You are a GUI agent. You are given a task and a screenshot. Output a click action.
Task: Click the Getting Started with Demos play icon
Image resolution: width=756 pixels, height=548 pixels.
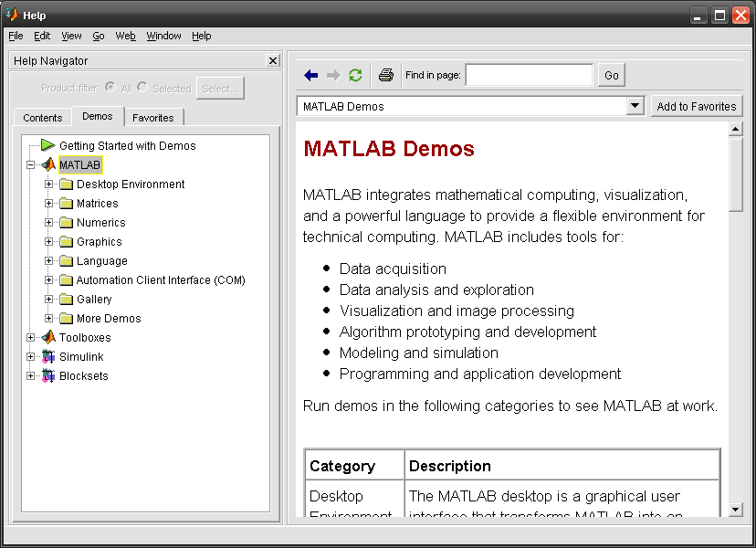pos(47,146)
